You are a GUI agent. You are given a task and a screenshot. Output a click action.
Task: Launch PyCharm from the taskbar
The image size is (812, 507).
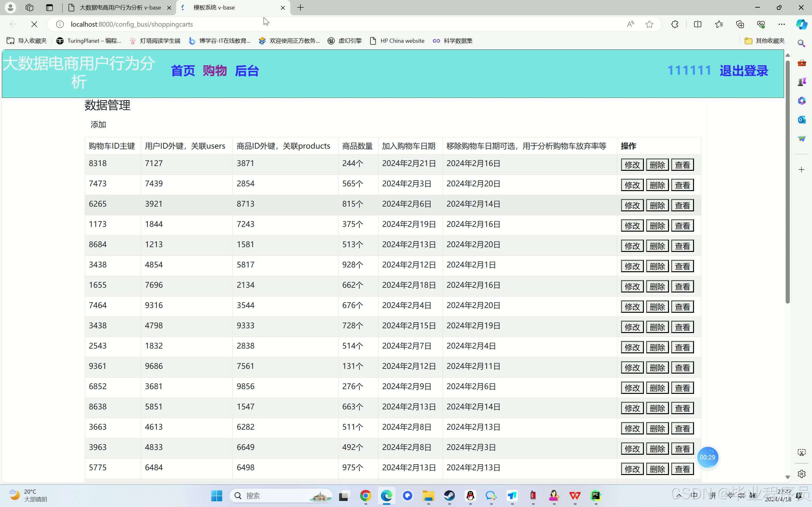pos(596,495)
